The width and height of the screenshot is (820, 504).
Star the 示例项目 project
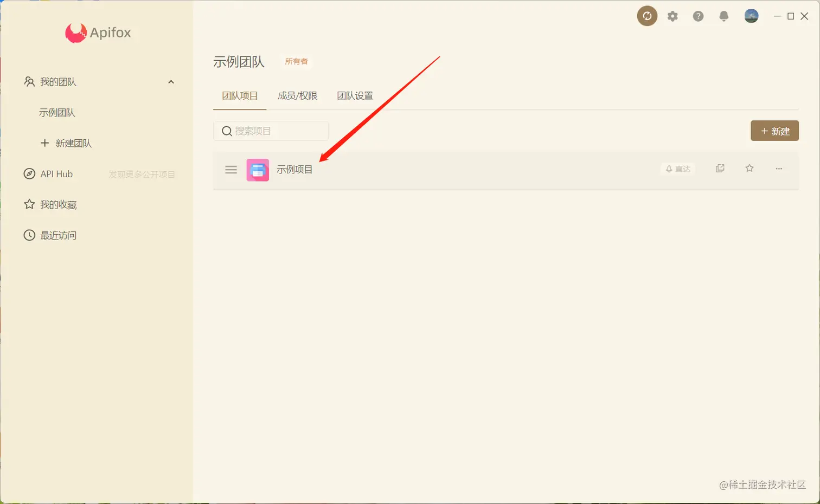(x=749, y=169)
